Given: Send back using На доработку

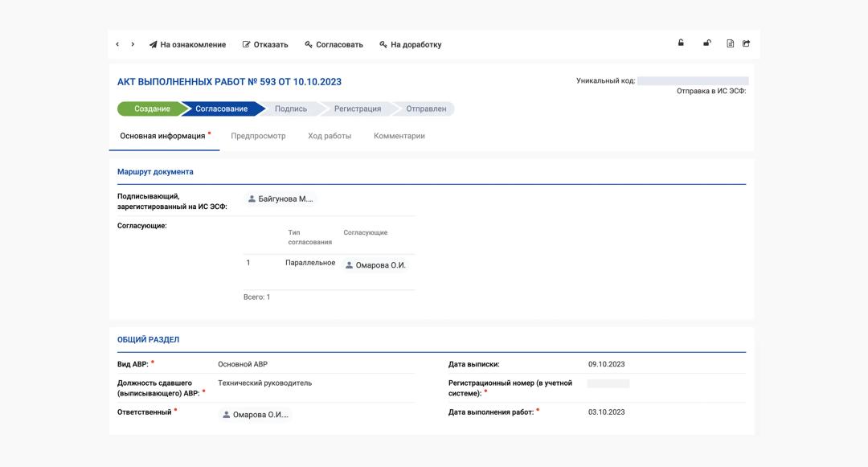Looking at the screenshot, I should (410, 45).
